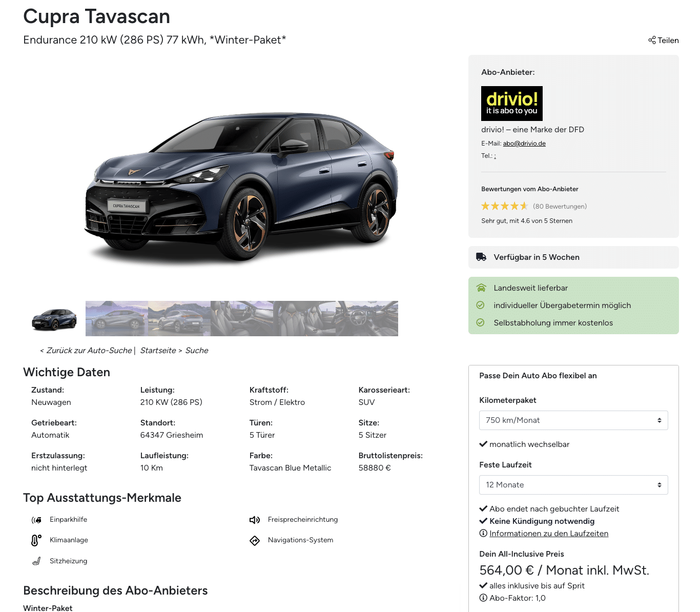The image size is (700, 612).
Task: Click check icon beside Selbstabholung immer kostenlos
Action: [x=480, y=322]
